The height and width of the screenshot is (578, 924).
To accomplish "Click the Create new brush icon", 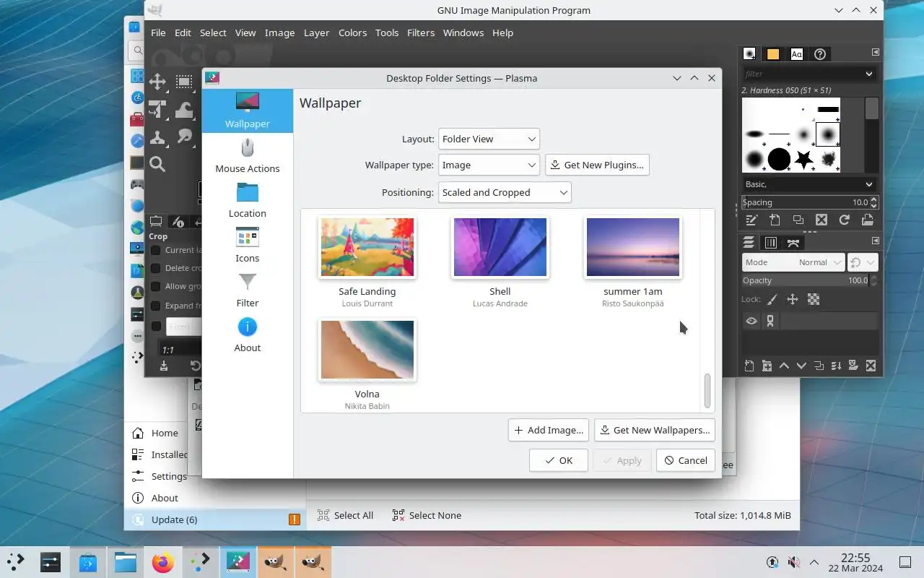I will point(775,220).
